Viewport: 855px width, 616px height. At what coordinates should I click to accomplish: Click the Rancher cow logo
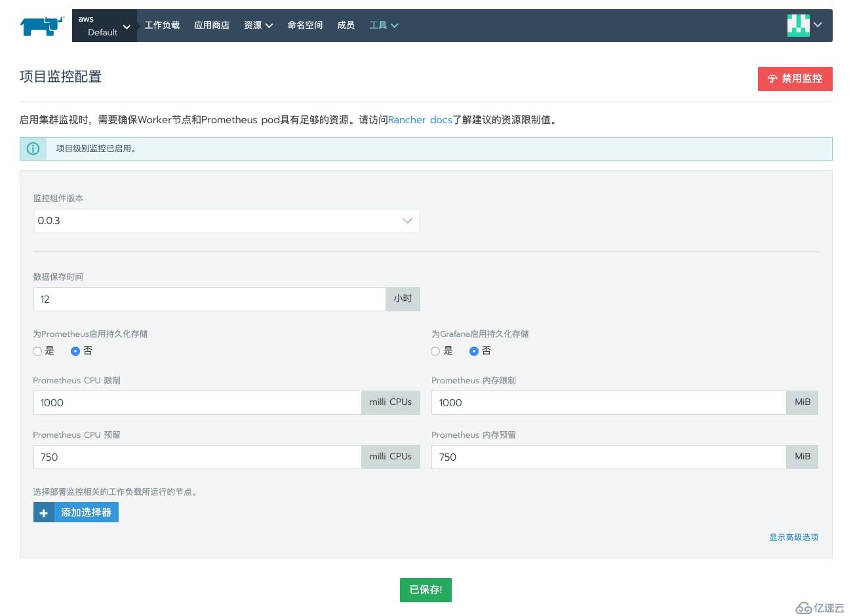coord(43,26)
